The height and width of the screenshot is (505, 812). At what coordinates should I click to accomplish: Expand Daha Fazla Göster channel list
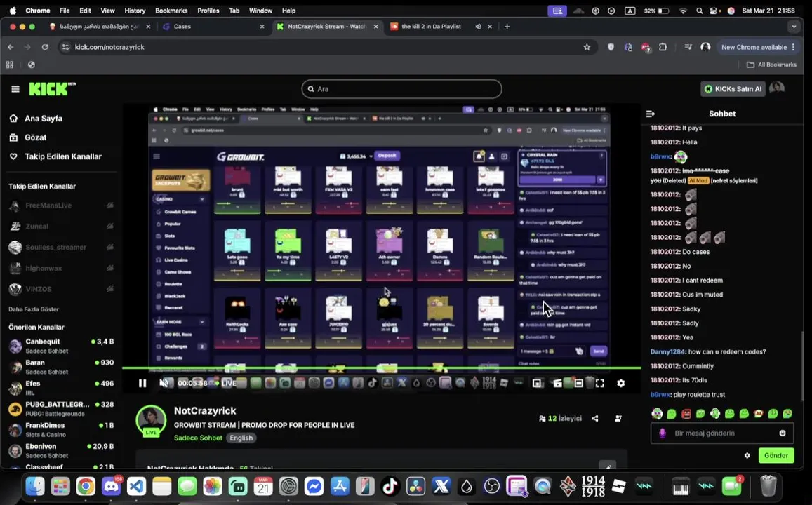pos(34,309)
